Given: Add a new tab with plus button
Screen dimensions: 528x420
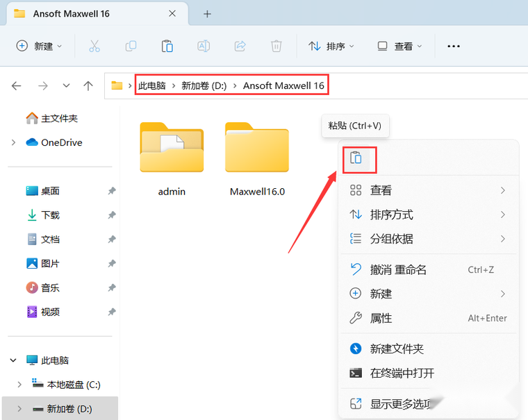Looking at the screenshot, I should click(207, 14).
